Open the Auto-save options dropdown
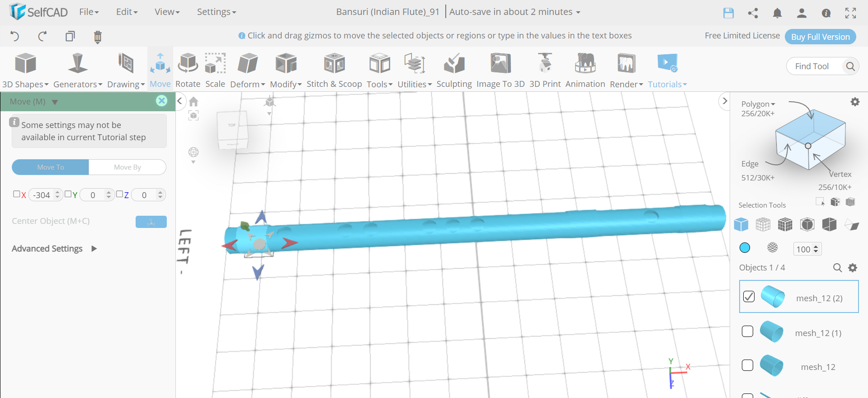Viewport: 868px width, 398px height. click(515, 12)
